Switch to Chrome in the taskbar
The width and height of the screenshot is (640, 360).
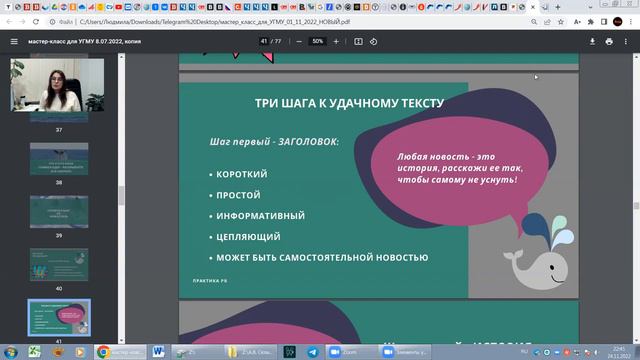click(x=120, y=352)
